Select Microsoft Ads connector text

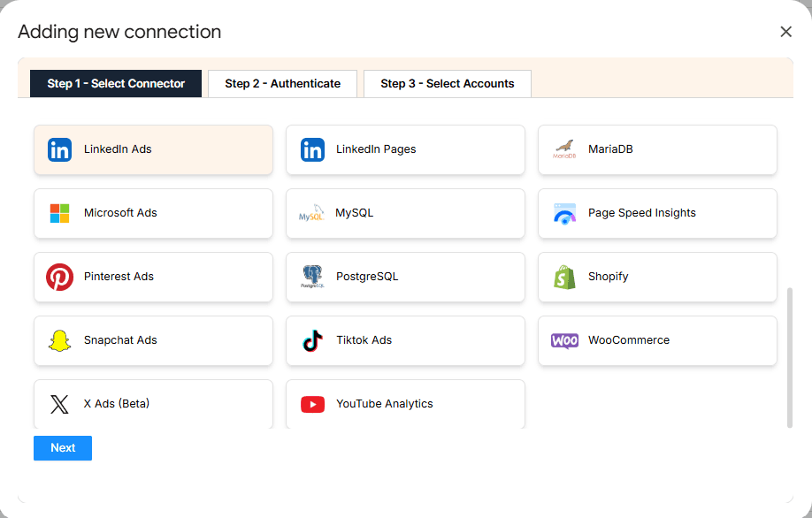[x=120, y=213]
